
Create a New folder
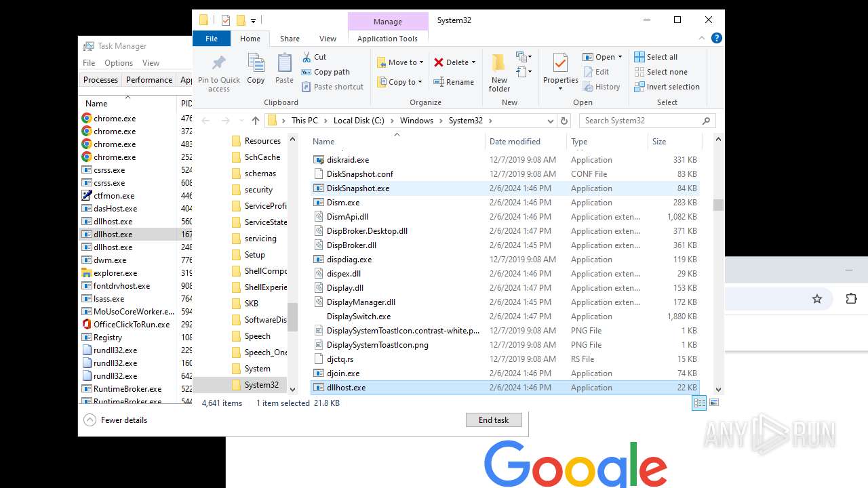coord(499,73)
